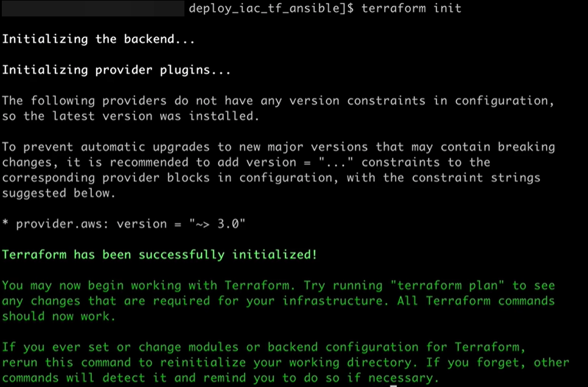Viewport: 588px width, 387px height.
Task: Click "so the latest version was installed." text
Action: coord(130,116)
